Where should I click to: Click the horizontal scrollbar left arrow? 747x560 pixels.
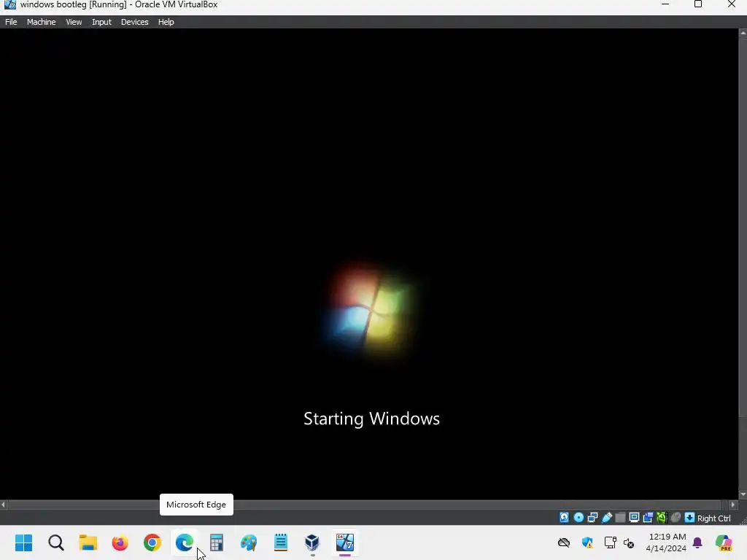click(x=4, y=505)
